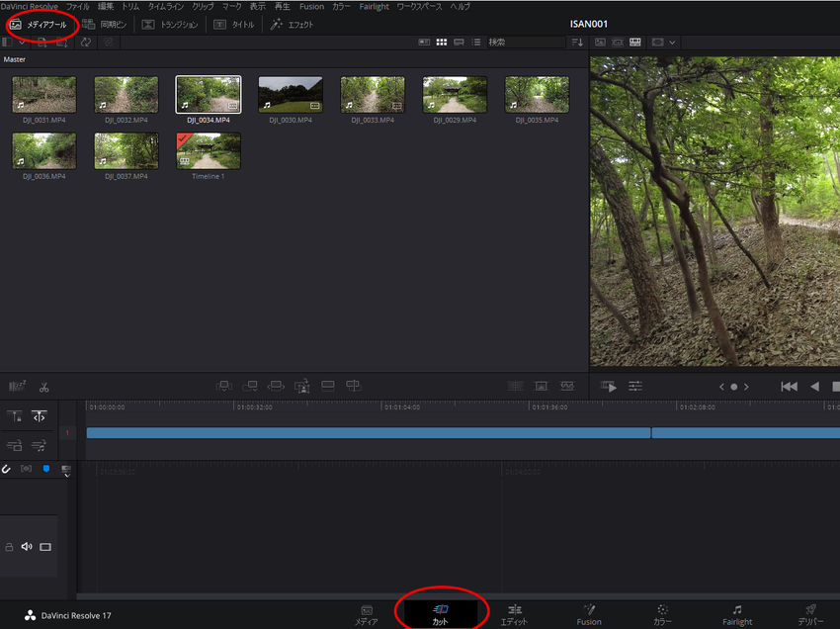Click the place on top icon
Image resolution: width=840 pixels, height=629 pixels.
pos(328,386)
